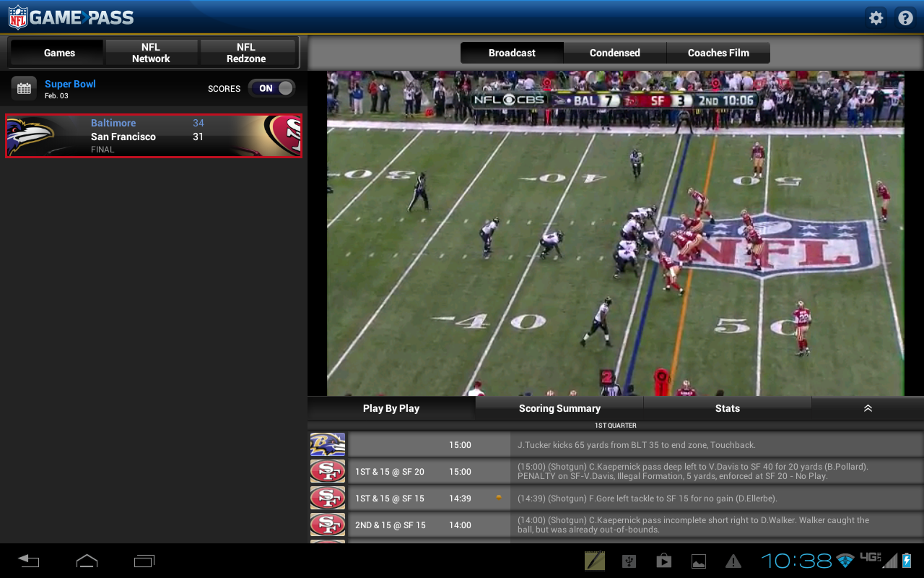Select the incomplete pass to D.Walker play

(694, 525)
